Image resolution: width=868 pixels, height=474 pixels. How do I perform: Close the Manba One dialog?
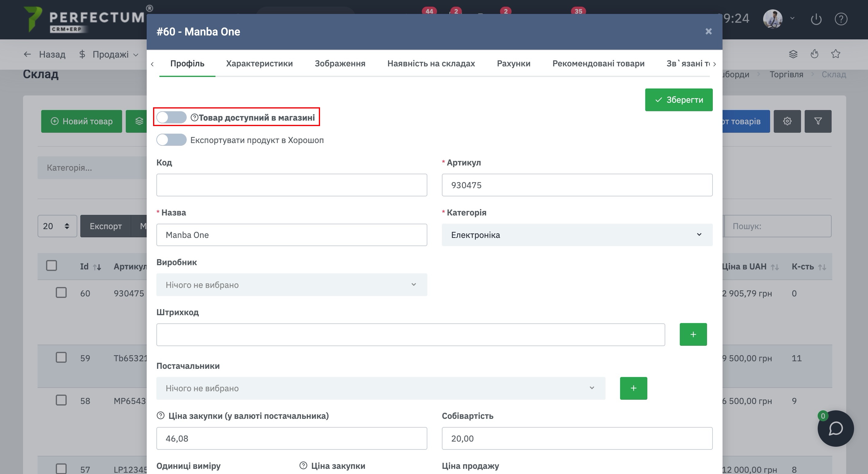tap(708, 31)
